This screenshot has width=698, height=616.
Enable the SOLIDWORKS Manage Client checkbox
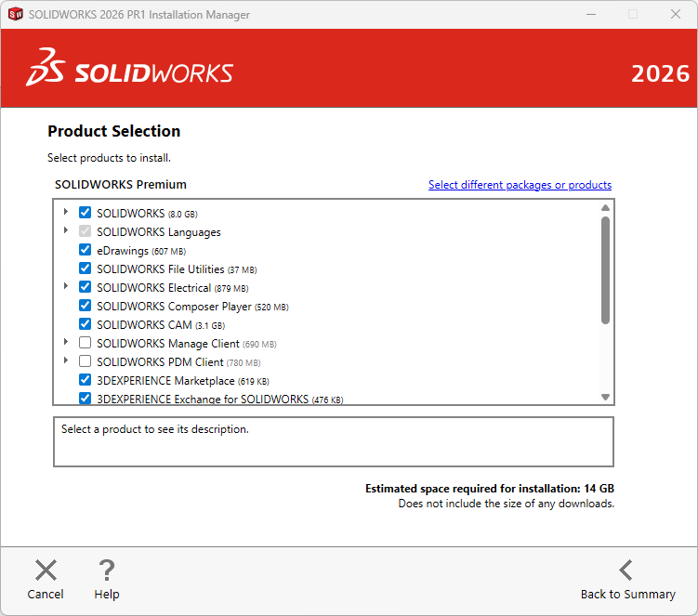click(x=86, y=343)
